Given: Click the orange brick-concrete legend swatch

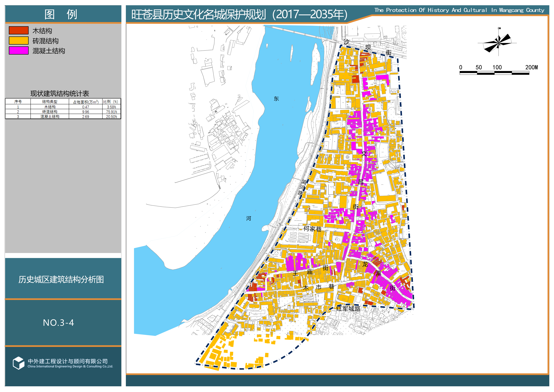Looking at the screenshot, I should click(19, 41).
